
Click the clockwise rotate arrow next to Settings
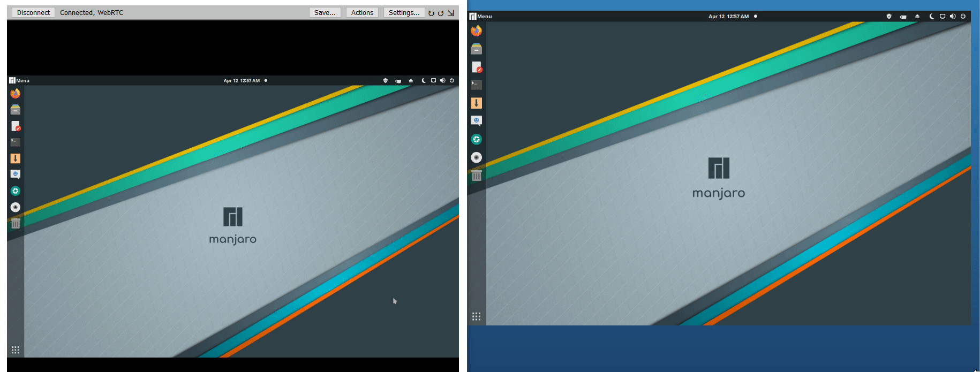(431, 13)
